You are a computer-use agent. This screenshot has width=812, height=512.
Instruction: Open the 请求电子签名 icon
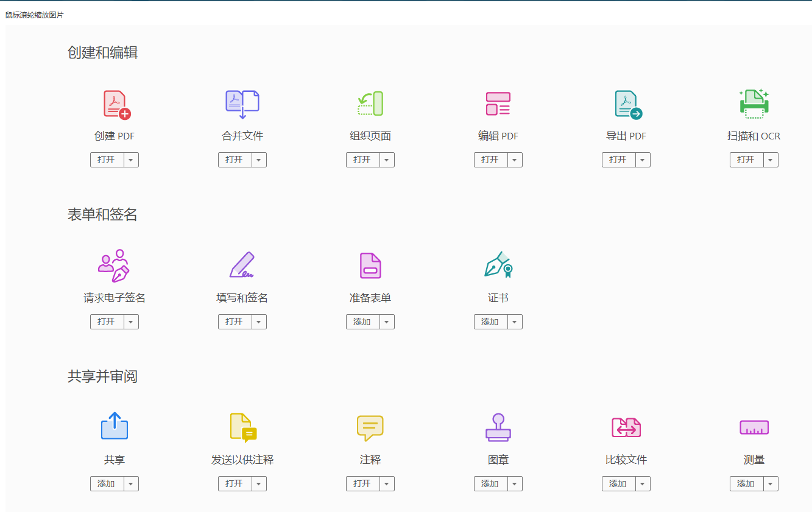tap(114, 266)
